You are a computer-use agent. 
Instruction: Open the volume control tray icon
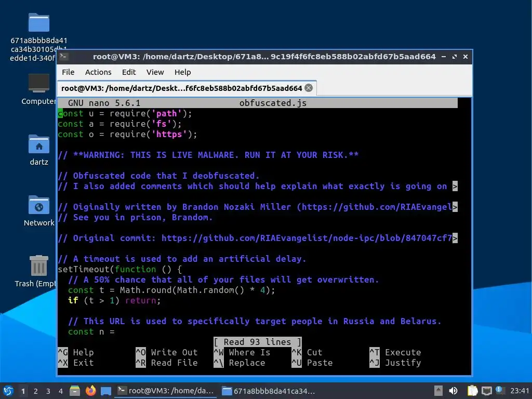pos(453,391)
